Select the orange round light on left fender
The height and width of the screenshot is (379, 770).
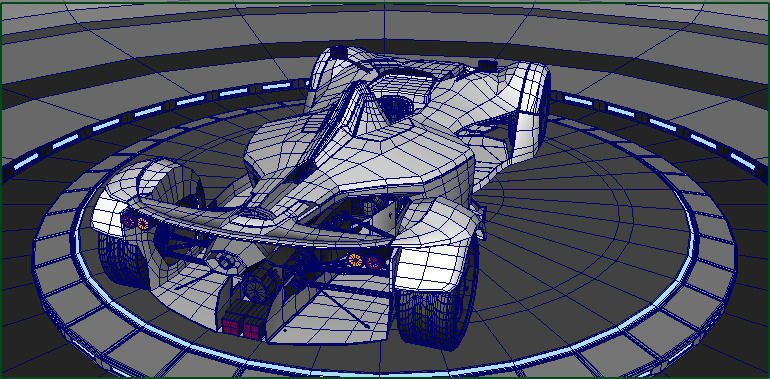[x=143, y=223]
